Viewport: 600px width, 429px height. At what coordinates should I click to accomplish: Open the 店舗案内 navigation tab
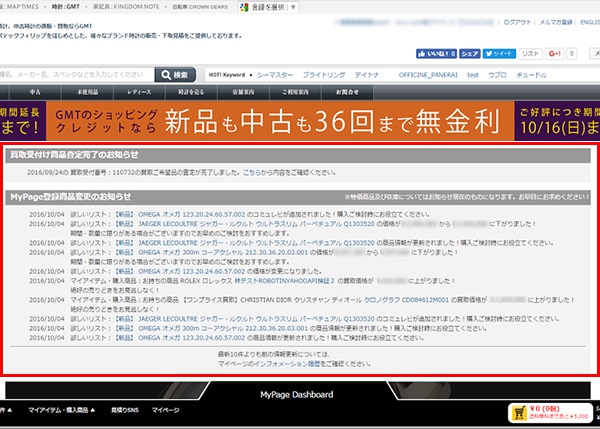243,92
